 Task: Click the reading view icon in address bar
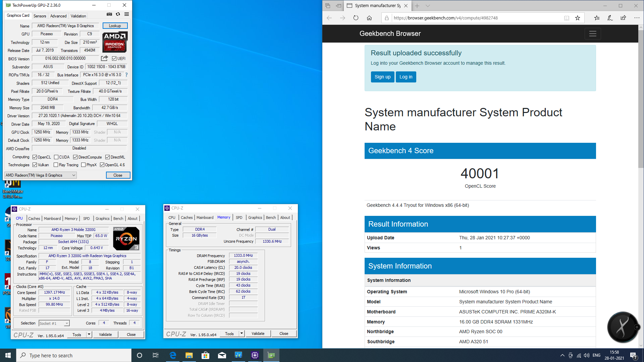coord(567,18)
